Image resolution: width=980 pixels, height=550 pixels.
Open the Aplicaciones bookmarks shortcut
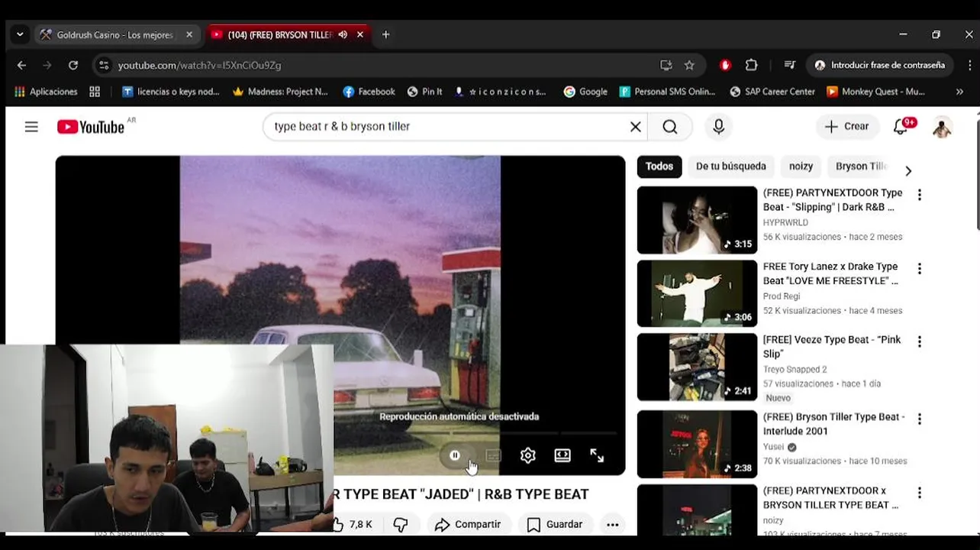point(46,92)
